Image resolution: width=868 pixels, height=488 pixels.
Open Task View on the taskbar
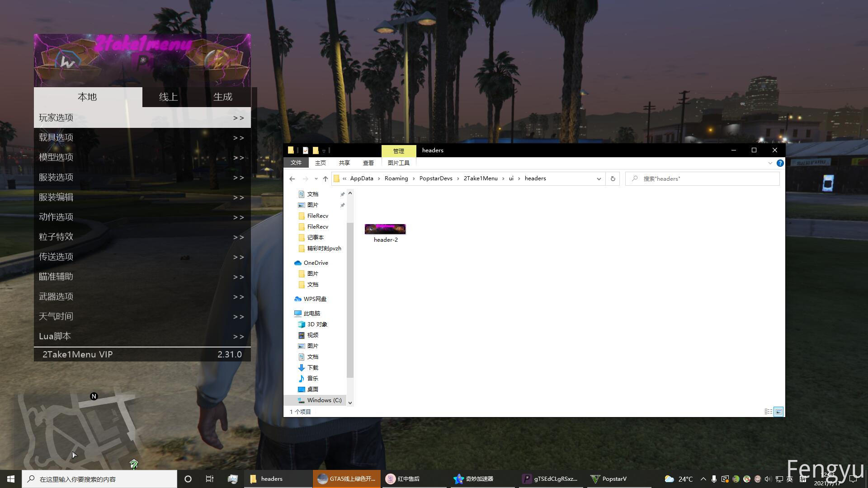click(209, 479)
